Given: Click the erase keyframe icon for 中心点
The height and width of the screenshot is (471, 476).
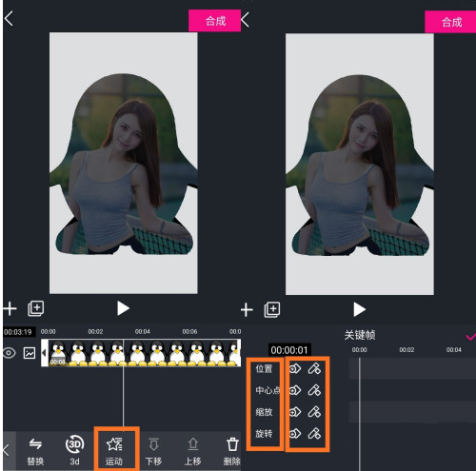Looking at the screenshot, I should (x=314, y=390).
